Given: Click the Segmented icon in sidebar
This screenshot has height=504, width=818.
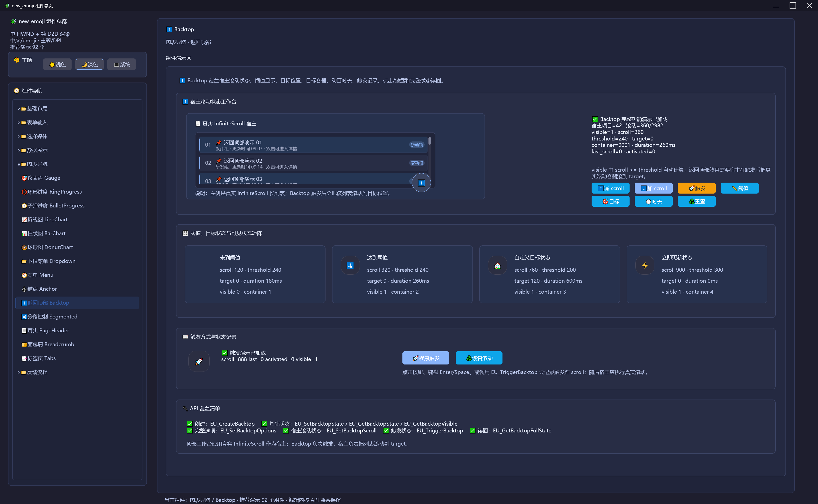Looking at the screenshot, I should (24, 317).
